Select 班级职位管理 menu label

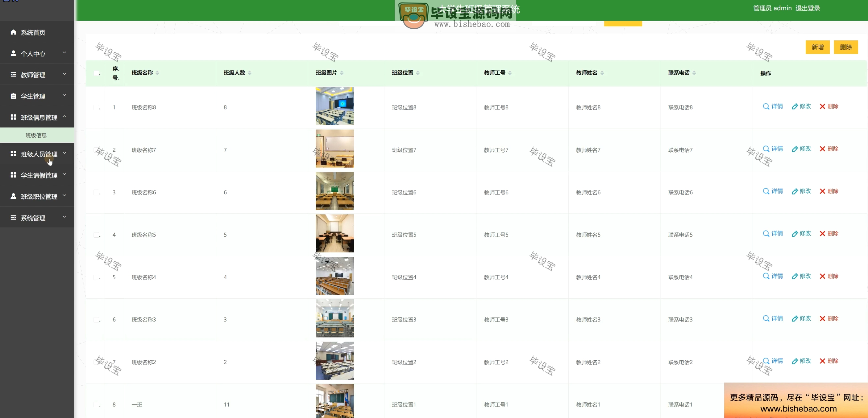39,196
